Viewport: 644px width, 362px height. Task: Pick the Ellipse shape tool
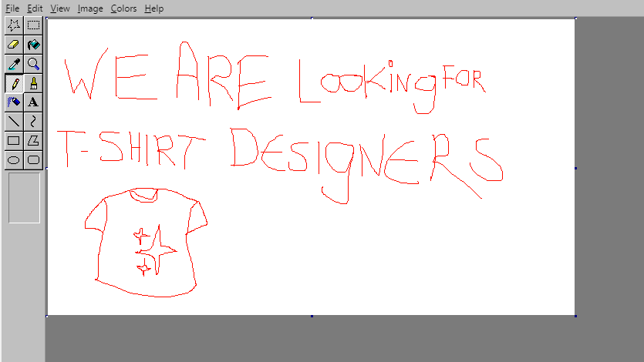13,159
